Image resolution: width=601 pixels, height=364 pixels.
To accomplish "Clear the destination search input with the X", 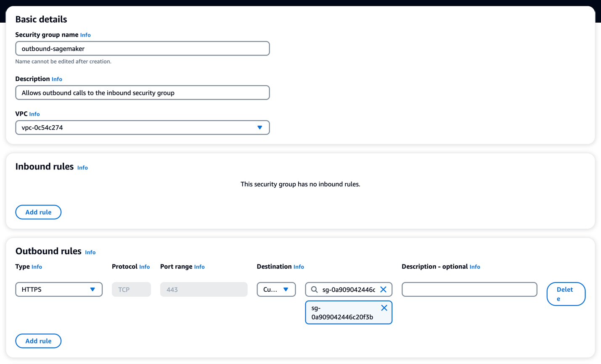I will (384, 289).
